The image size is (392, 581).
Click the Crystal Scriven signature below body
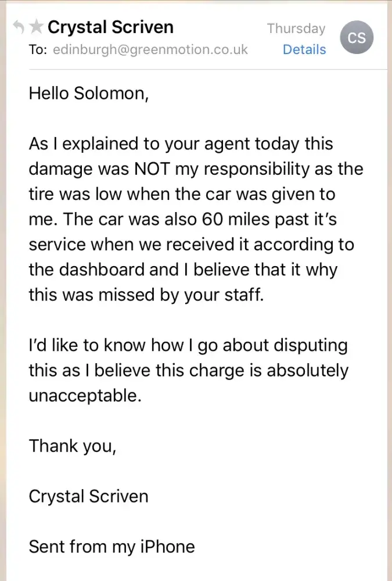(x=88, y=496)
